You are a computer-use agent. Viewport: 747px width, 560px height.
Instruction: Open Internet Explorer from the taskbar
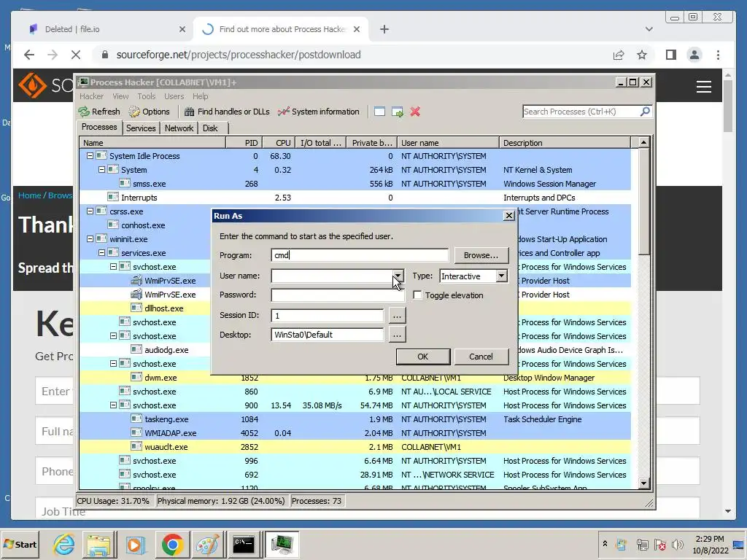[x=64, y=544]
